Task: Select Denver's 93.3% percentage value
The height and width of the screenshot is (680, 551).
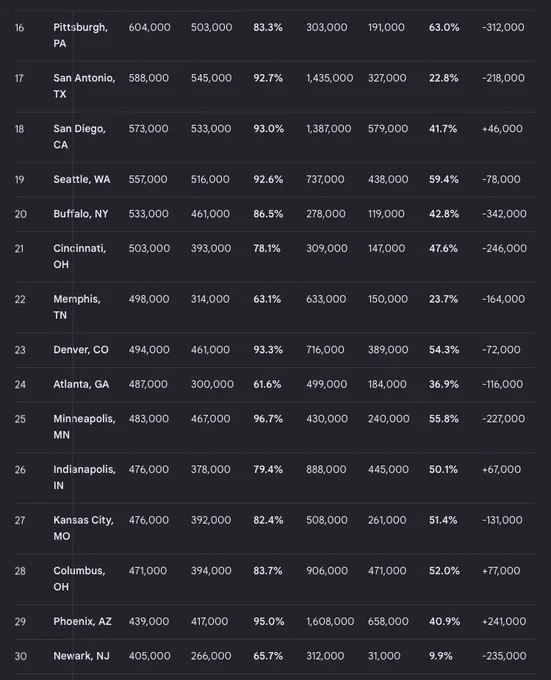Action: pos(268,350)
